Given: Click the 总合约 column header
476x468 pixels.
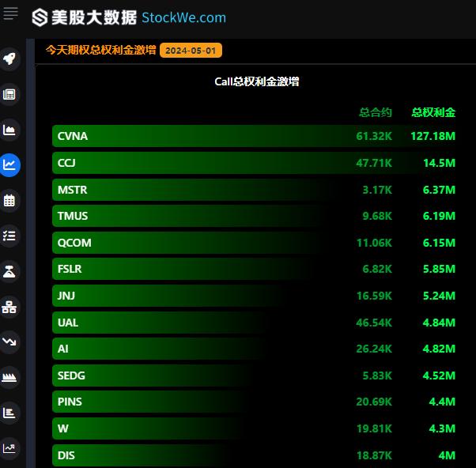Looking at the screenshot, I should click(376, 112).
